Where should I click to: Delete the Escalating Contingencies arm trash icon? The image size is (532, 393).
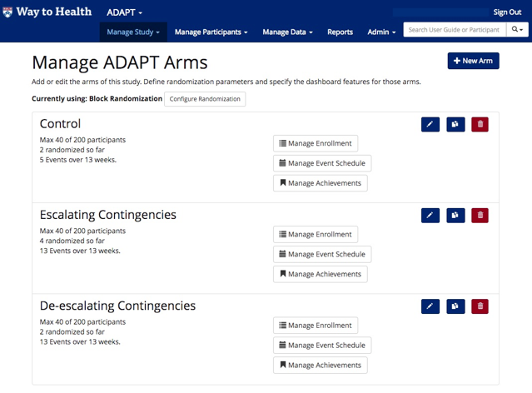pos(480,216)
